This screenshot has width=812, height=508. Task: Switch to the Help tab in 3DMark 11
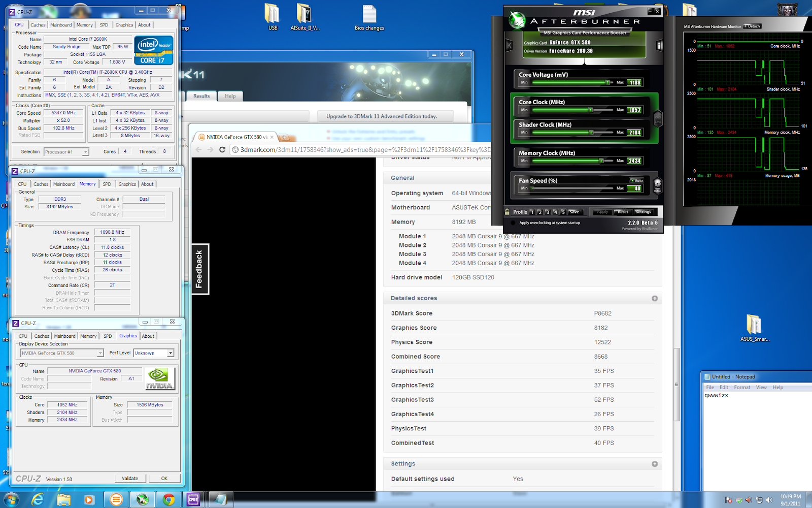(230, 96)
